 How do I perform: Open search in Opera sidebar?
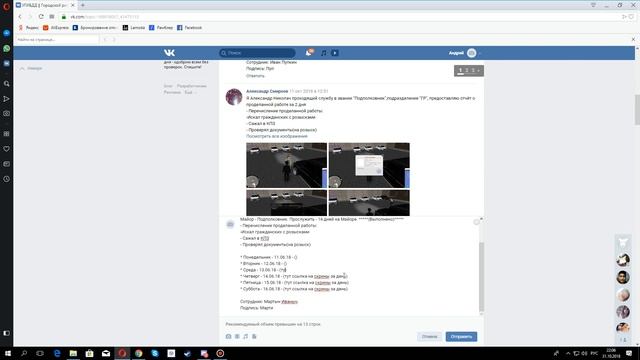click(7, 84)
